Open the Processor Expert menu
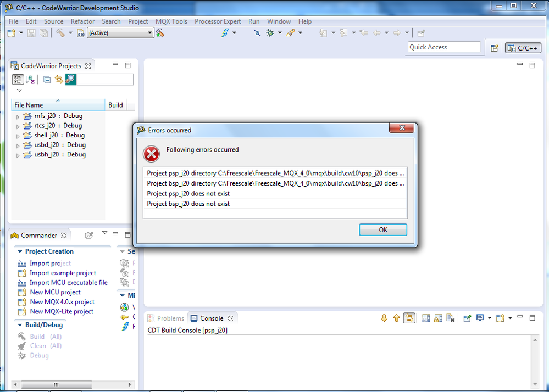Screen dimensions: 549x392 click(218, 21)
